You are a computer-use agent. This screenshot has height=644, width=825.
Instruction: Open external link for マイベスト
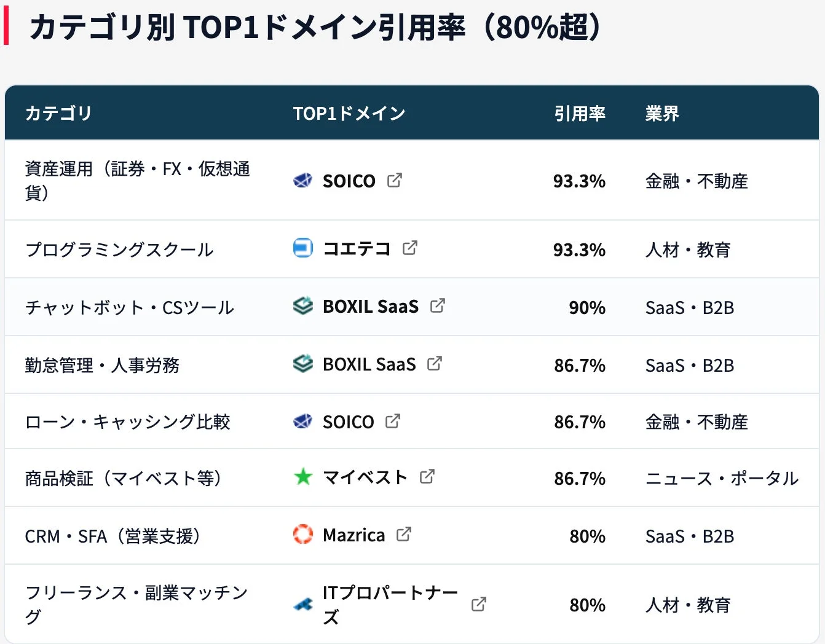(428, 476)
